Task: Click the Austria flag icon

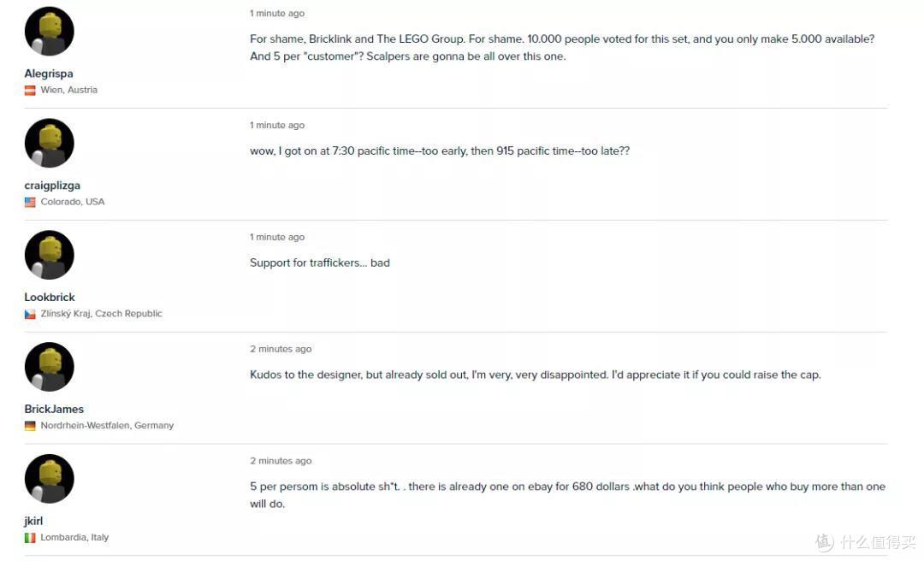Action: pos(30,90)
